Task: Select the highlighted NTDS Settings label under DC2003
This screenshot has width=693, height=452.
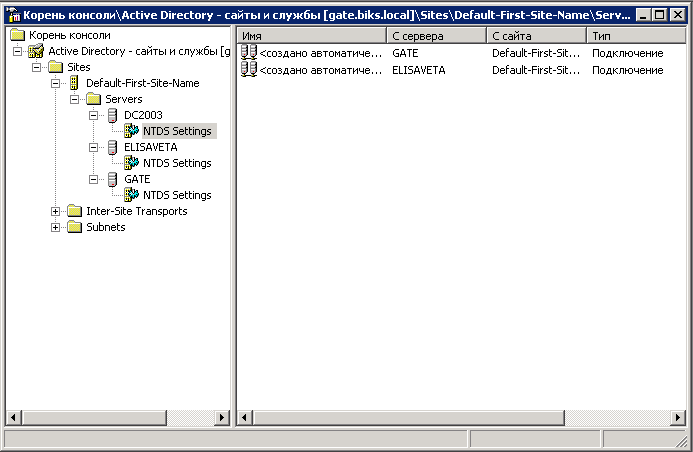Action: coord(178,131)
